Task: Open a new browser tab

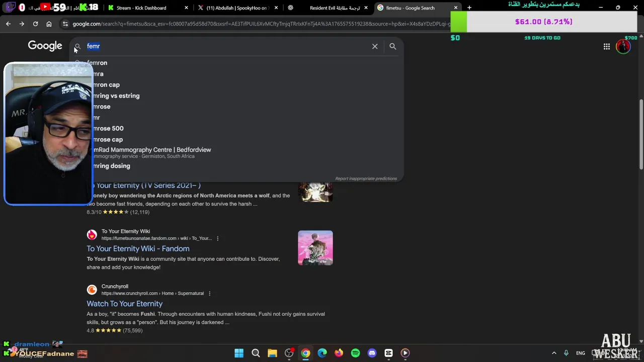Action: tap(469, 8)
